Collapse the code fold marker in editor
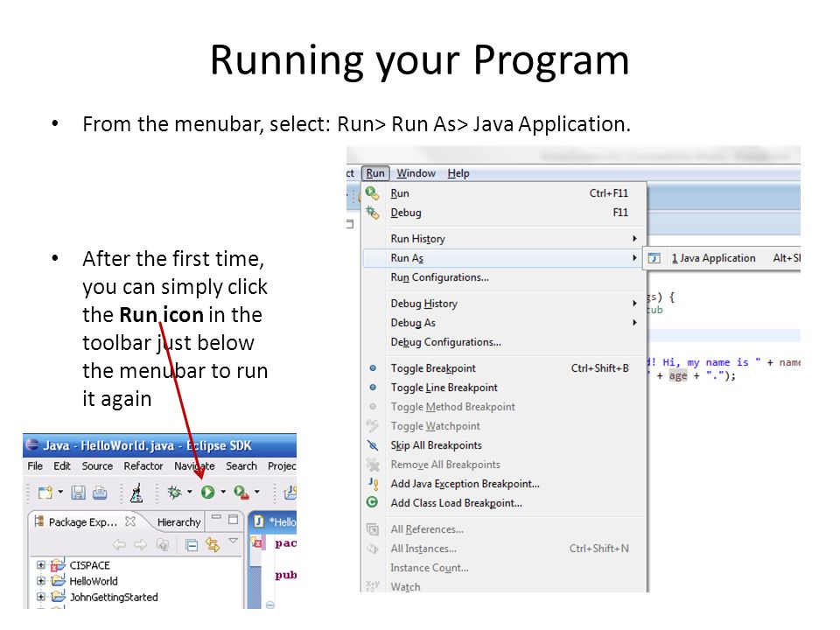 270,605
